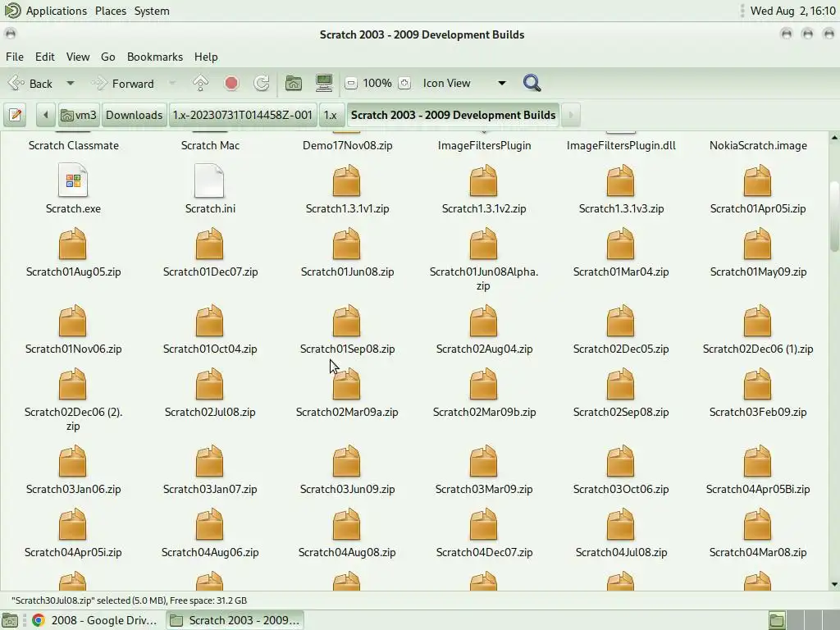Viewport: 840px width, 630px height.
Task: Select the Scratch04Aug08.zip file name
Action: (347, 552)
